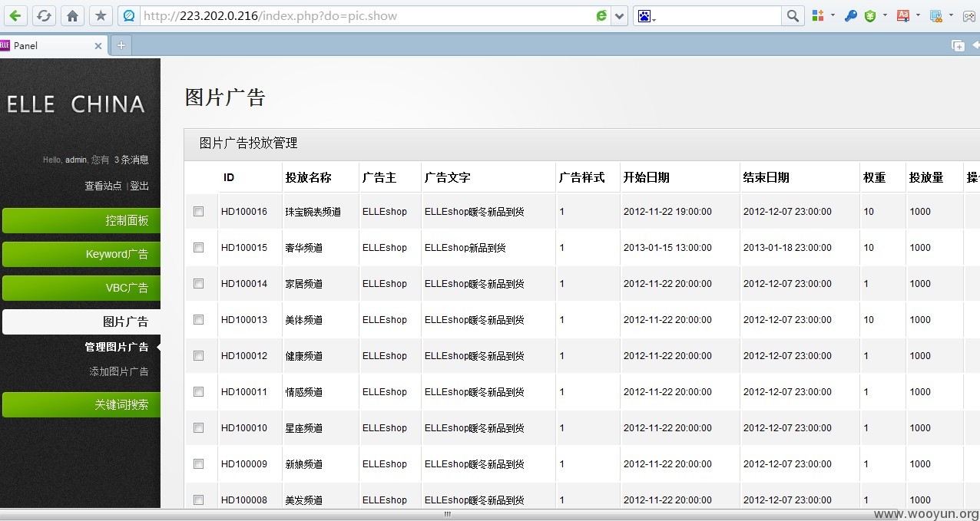Click end date 2013-01-18 23:00:00

tap(787, 248)
